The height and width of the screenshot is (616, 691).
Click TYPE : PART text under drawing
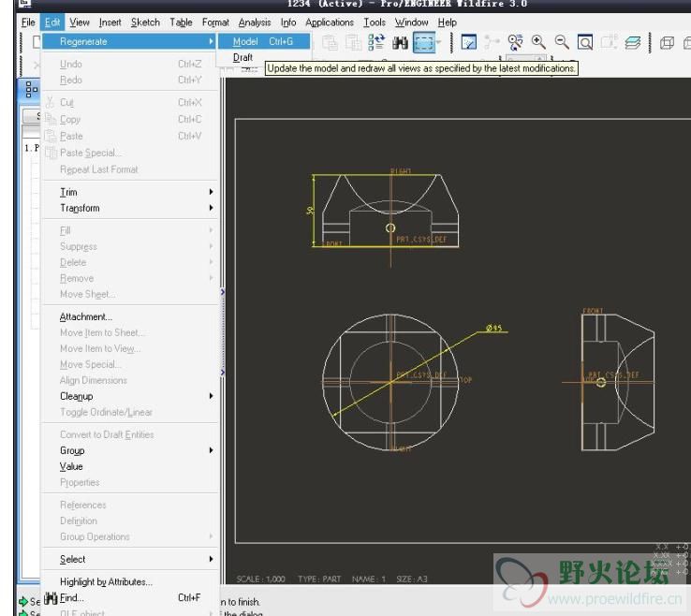pyautogui.click(x=319, y=579)
